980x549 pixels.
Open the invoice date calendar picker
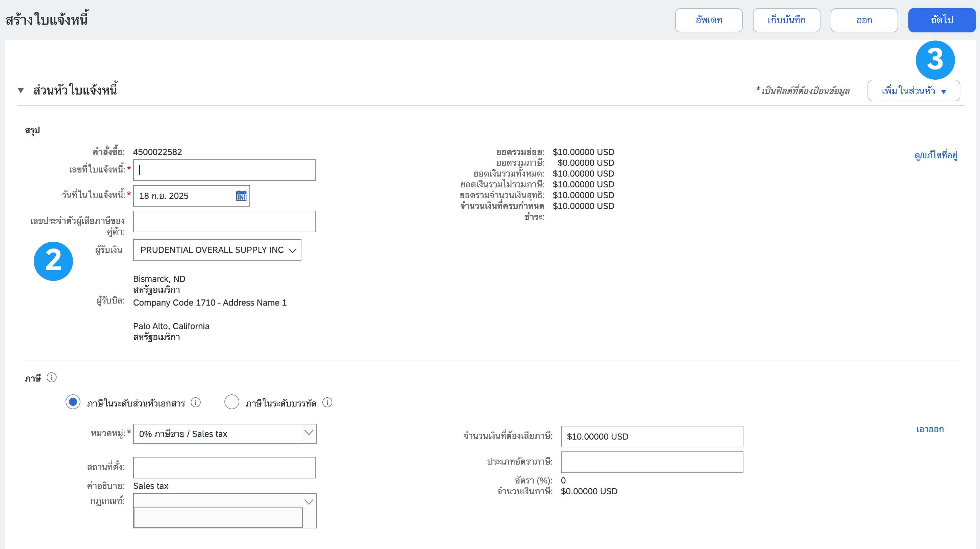coord(241,196)
